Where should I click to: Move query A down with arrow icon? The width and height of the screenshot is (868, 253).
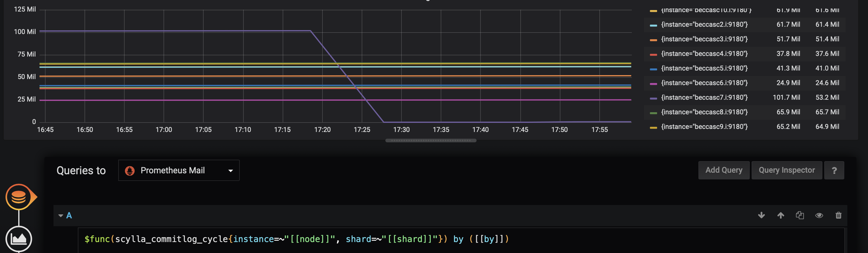tap(761, 215)
